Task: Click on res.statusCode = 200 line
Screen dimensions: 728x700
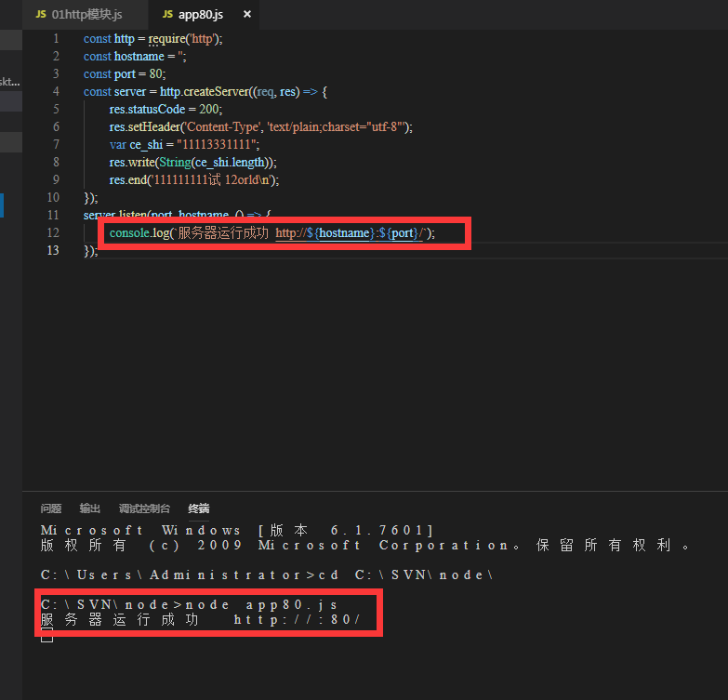Action: (165, 109)
